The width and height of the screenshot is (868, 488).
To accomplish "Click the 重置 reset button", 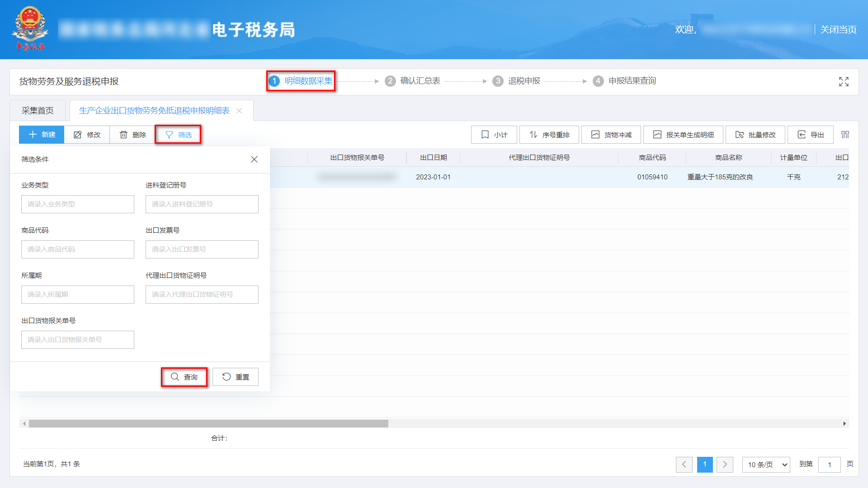I will tap(235, 376).
